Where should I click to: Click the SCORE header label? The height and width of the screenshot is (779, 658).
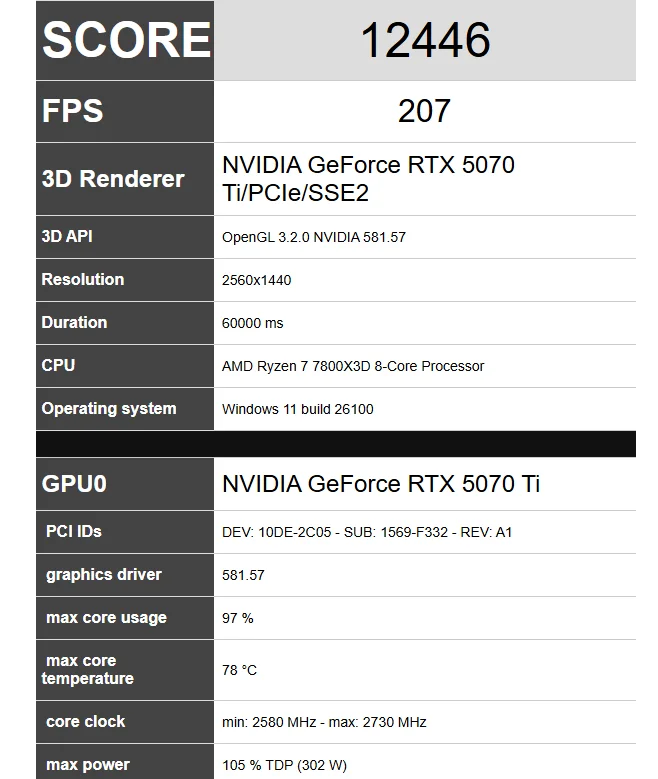[126, 40]
